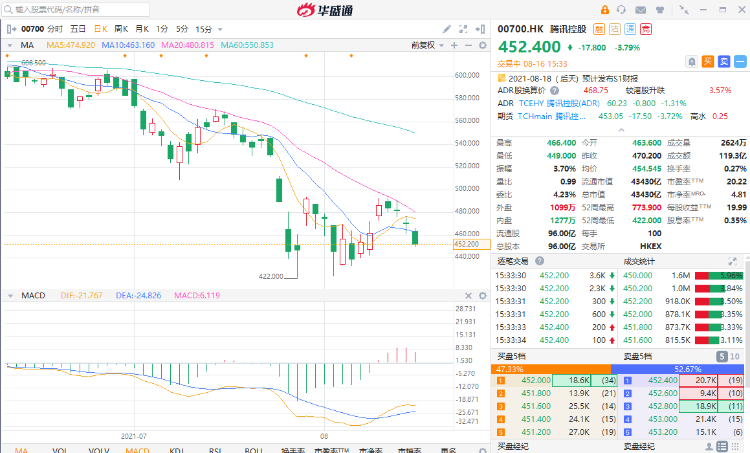This screenshot has height=453, width=750.
Task: Click ask level 1 price 452.400
Action: [663, 380]
